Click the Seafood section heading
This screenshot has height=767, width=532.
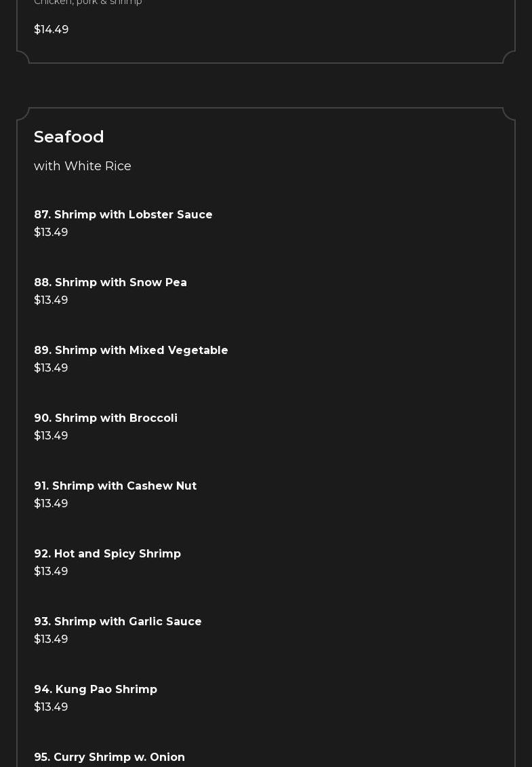pos(69,137)
